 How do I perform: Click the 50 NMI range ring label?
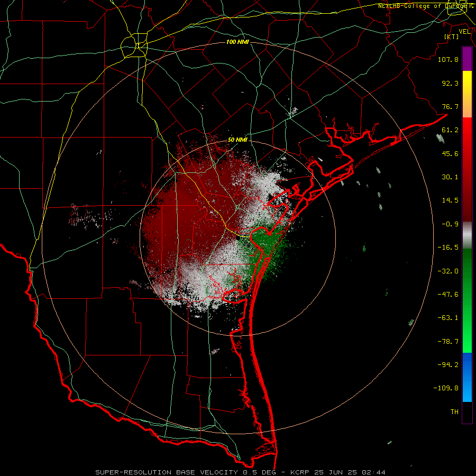point(237,140)
